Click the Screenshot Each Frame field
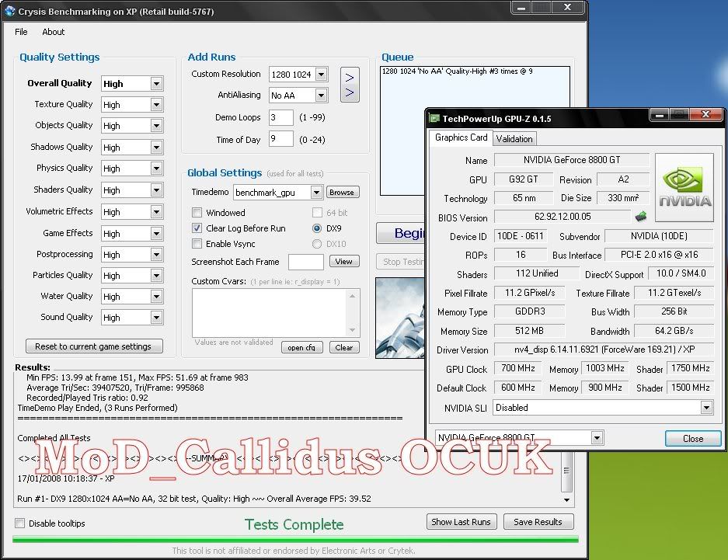This screenshot has width=728, height=560. coord(305,262)
